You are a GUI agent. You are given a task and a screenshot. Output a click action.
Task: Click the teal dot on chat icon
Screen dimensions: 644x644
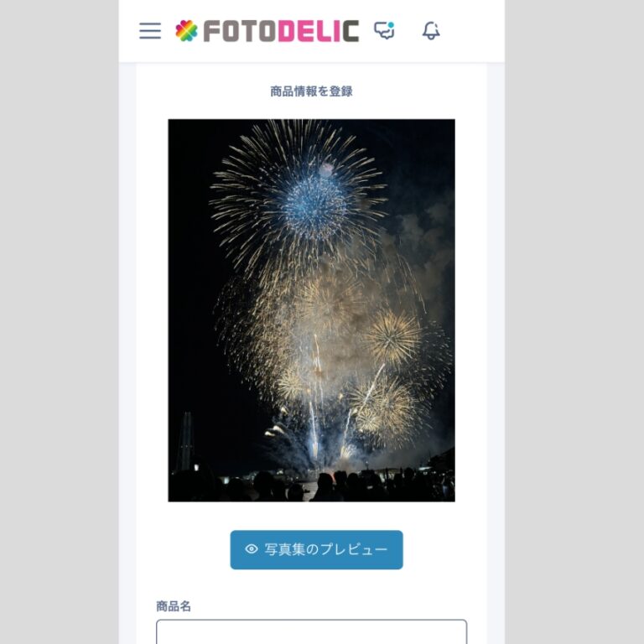391,25
